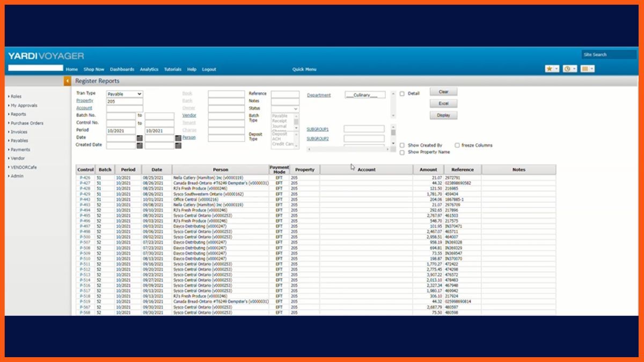Screen dimensions: 644x362
Task: Expand Reports in the sidebar
Action: 18,114
